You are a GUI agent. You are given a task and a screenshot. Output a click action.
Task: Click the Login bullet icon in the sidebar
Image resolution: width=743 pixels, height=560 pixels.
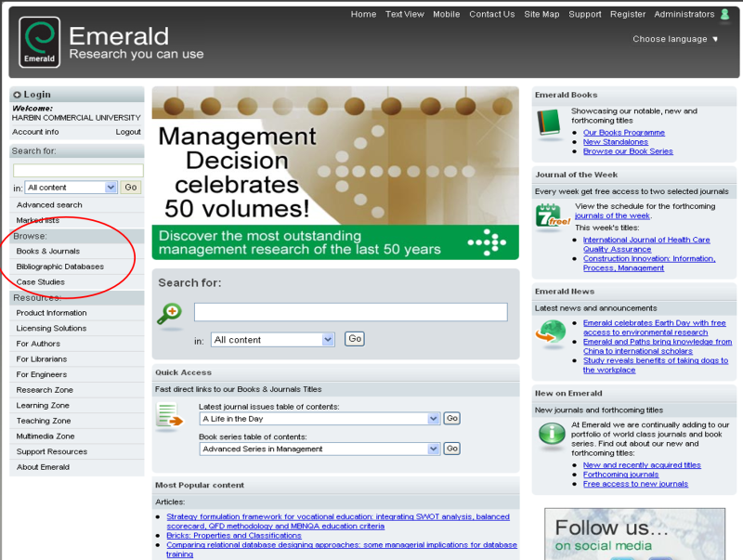pyautogui.click(x=17, y=95)
